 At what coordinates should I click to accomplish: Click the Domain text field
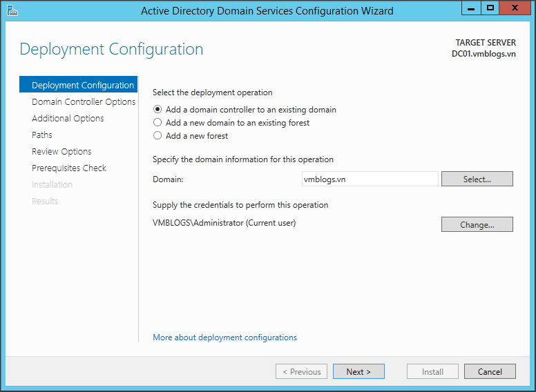370,179
